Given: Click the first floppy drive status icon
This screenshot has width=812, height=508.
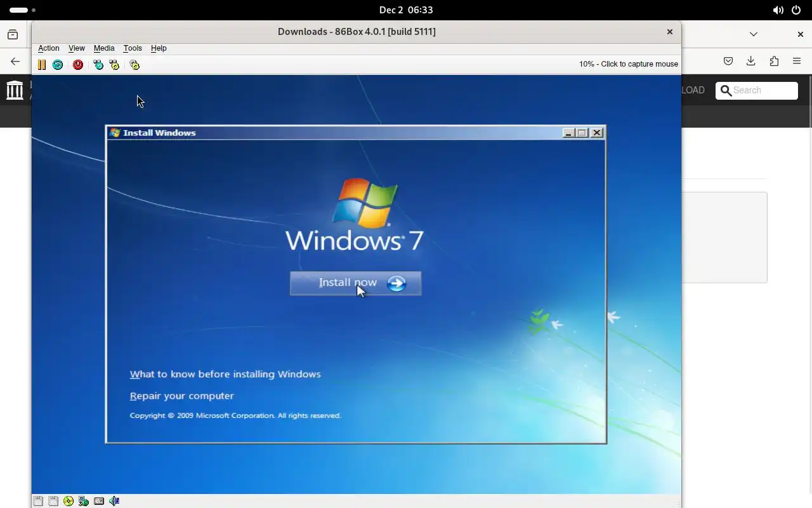Looking at the screenshot, I should point(38,501).
